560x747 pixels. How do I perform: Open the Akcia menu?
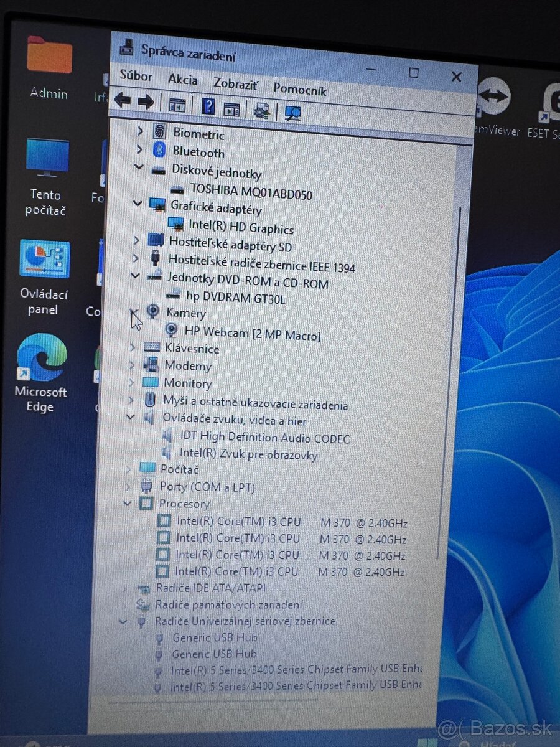coord(183,80)
